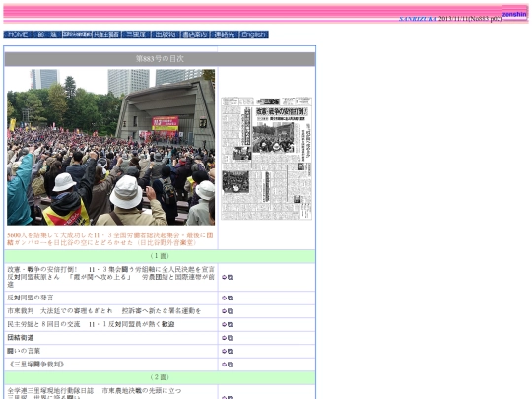Open 三里塚 navigation button

[x=136, y=34]
